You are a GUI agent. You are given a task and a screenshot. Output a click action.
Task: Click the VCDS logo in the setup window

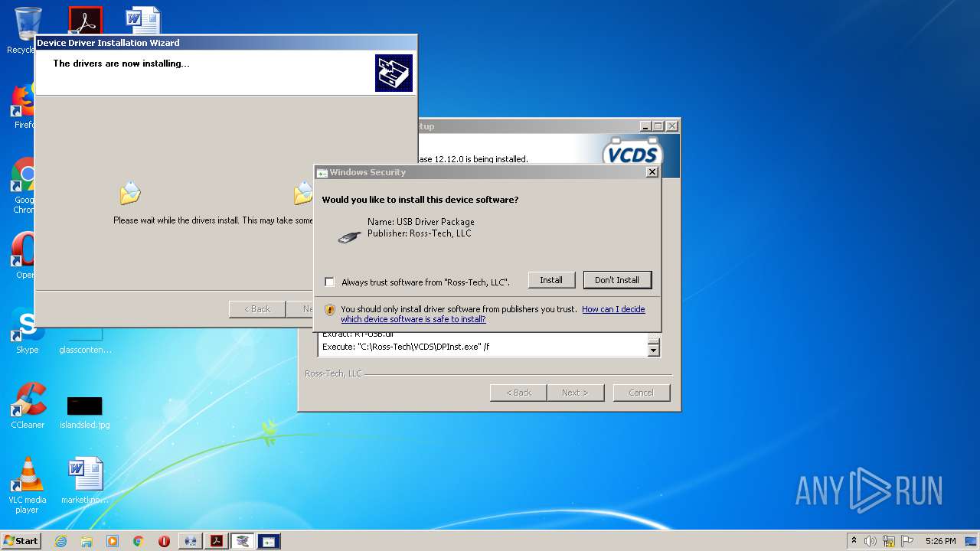click(632, 153)
